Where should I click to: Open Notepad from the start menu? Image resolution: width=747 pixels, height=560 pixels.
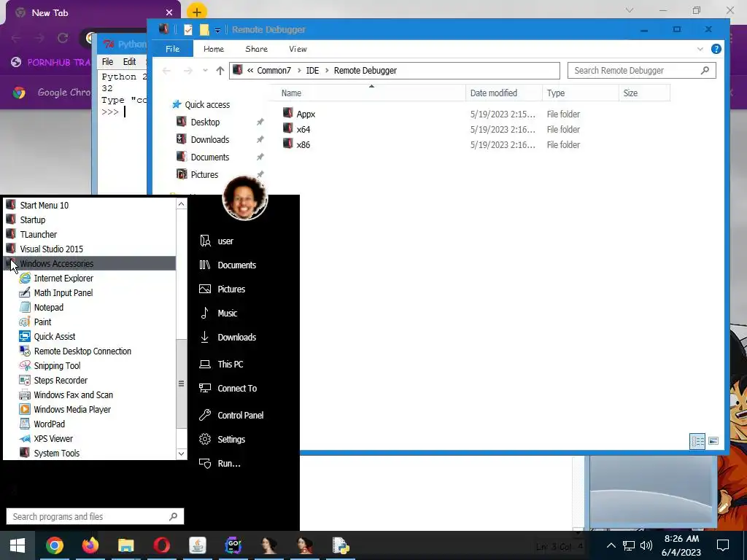(x=48, y=307)
